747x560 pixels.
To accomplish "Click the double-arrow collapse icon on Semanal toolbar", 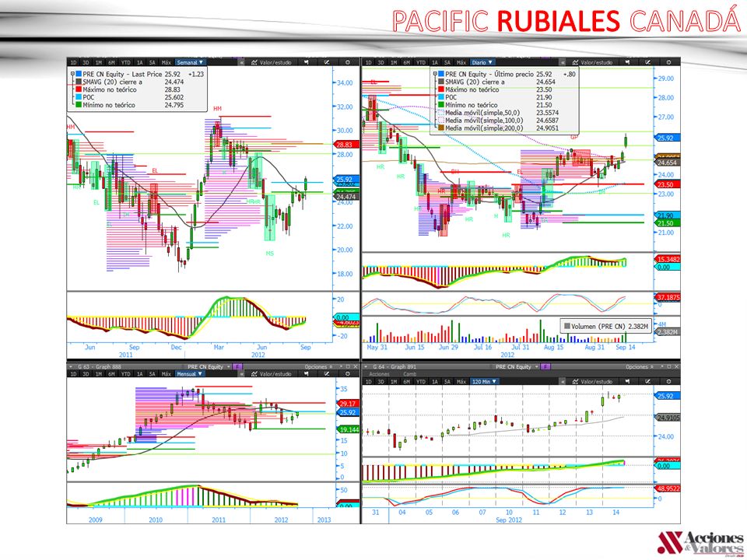I will tap(241, 62).
